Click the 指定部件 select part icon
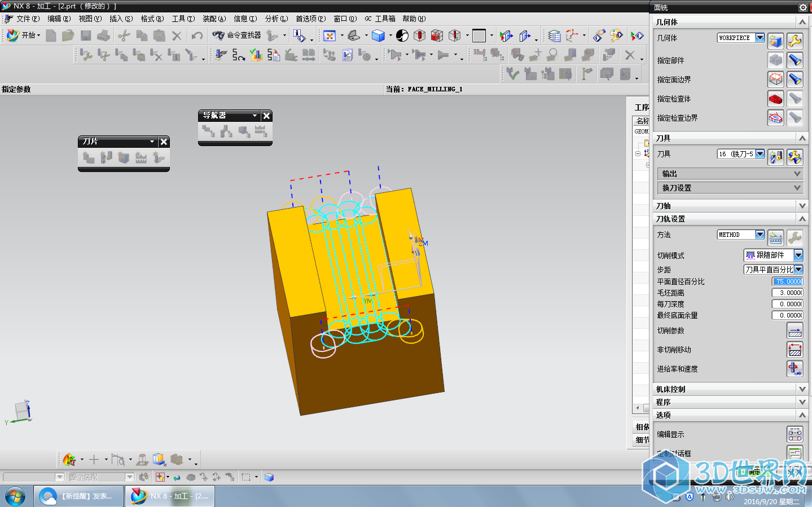The width and height of the screenshot is (812, 507). (776, 60)
